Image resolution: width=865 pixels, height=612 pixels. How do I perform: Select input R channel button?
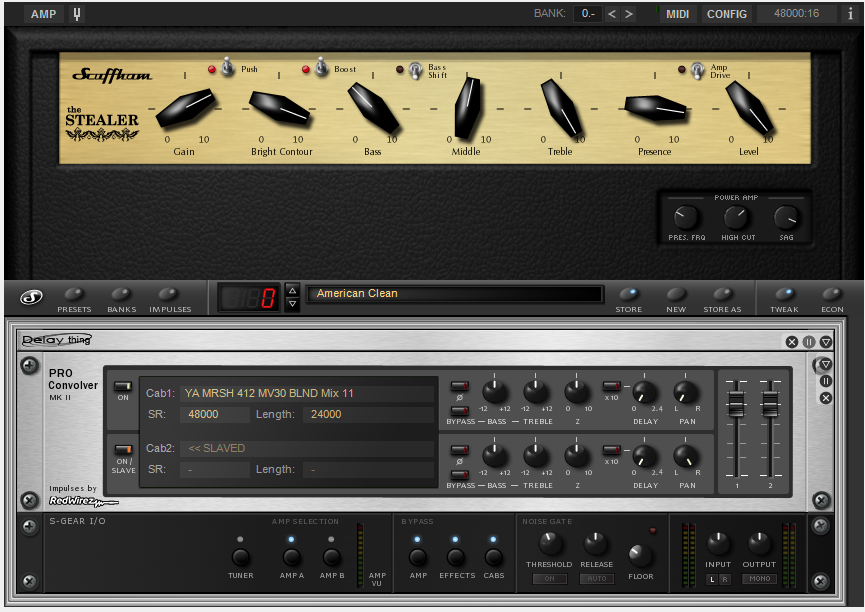click(x=724, y=579)
